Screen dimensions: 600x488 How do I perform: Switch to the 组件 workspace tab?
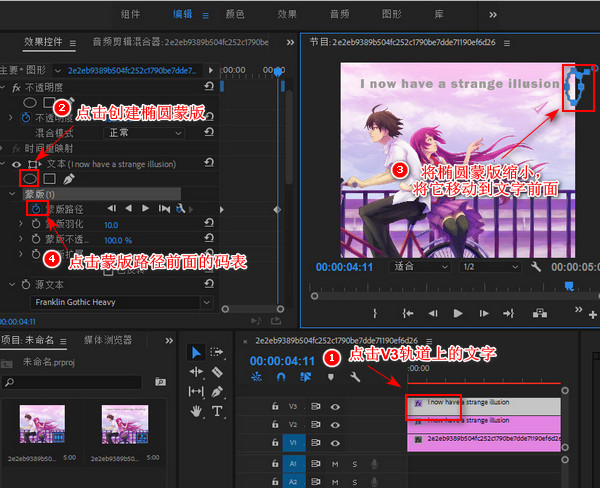tap(130, 15)
